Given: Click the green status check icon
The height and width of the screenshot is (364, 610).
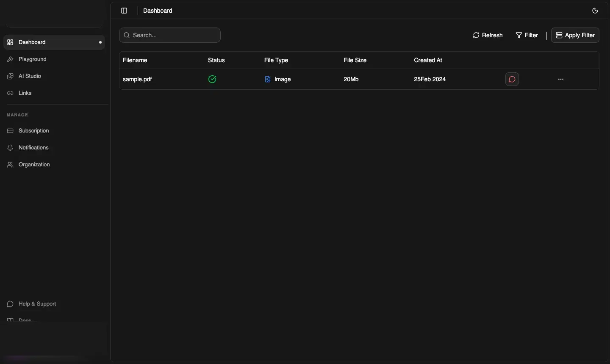Looking at the screenshot, I should click(213, 79).
